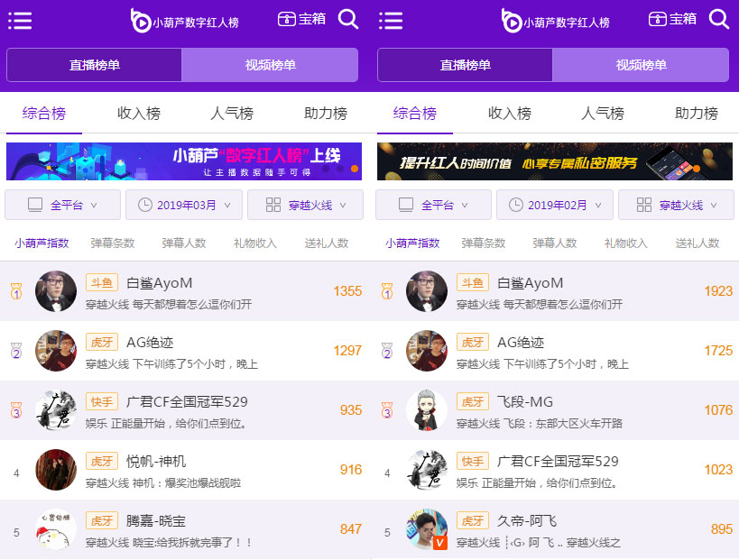The width and height of the screenshot is (739, 560).
Task: Switch to 综合榜 tab in left panel
Action: pos(44,113)
